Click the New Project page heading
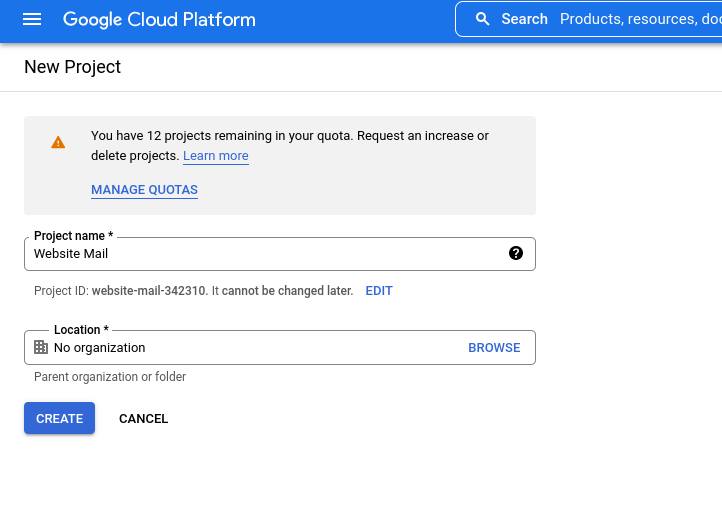The image size is (722, 528). click(x=72, y=67)
